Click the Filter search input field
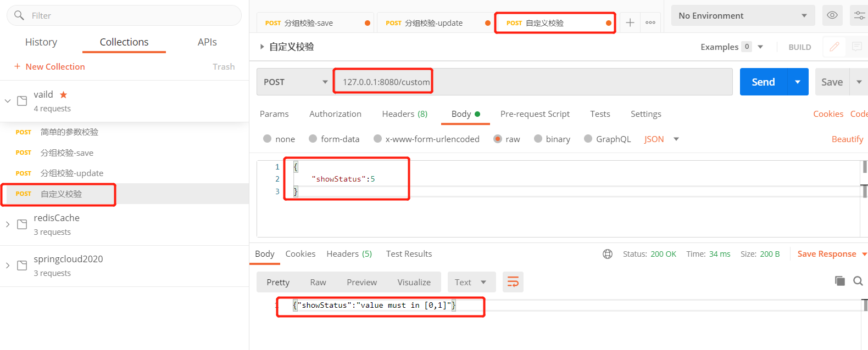868x350 pixels. pyautogui.click(x=124, y=15)
